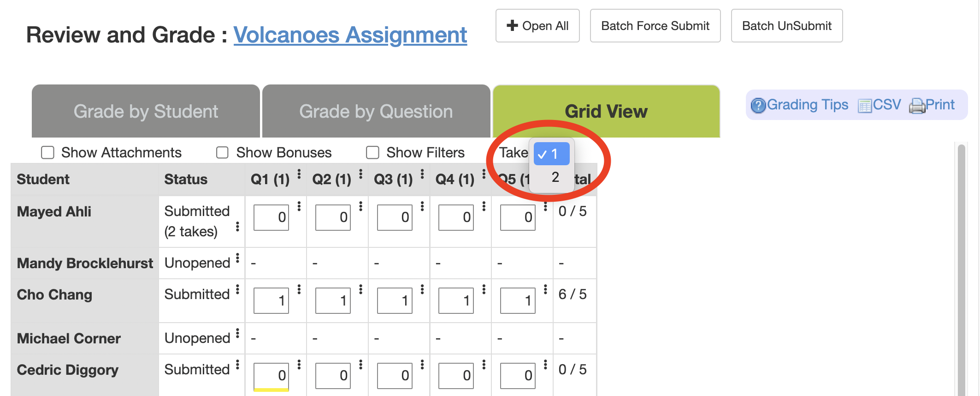Choose take 1 from the Take list
980x396 pixels.
pos(552,154)
